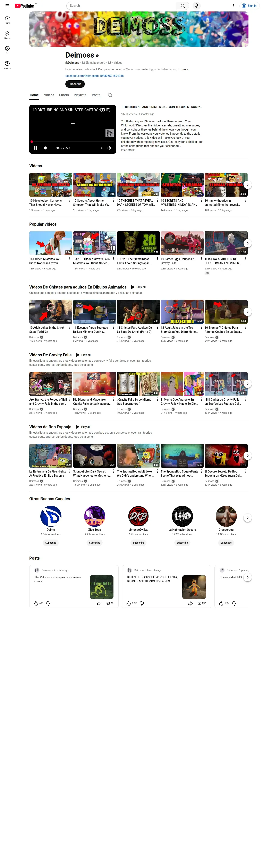Show next videos in Videos shelf

[247, 185]
